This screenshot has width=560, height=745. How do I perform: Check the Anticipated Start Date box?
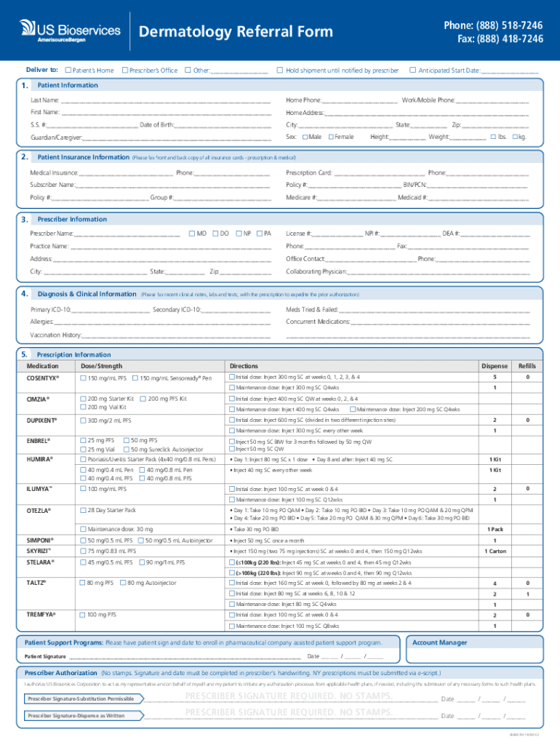pos(412,71)
